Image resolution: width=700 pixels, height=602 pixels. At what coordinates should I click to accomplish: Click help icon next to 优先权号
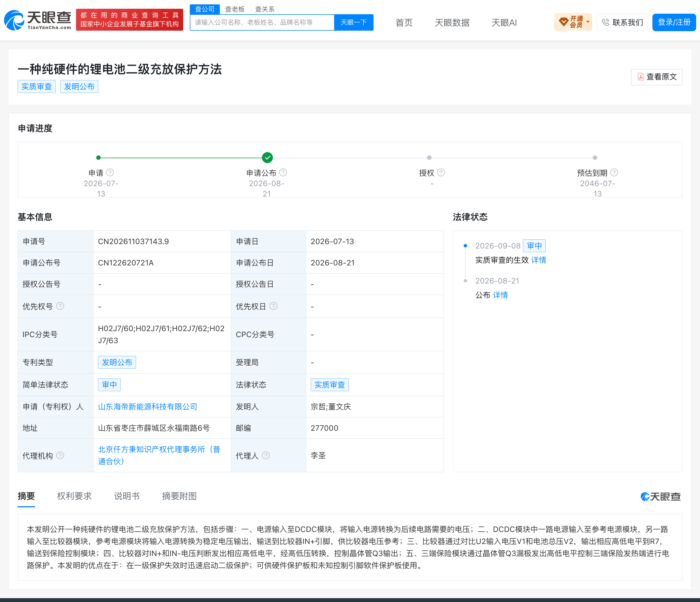point(60,306)
